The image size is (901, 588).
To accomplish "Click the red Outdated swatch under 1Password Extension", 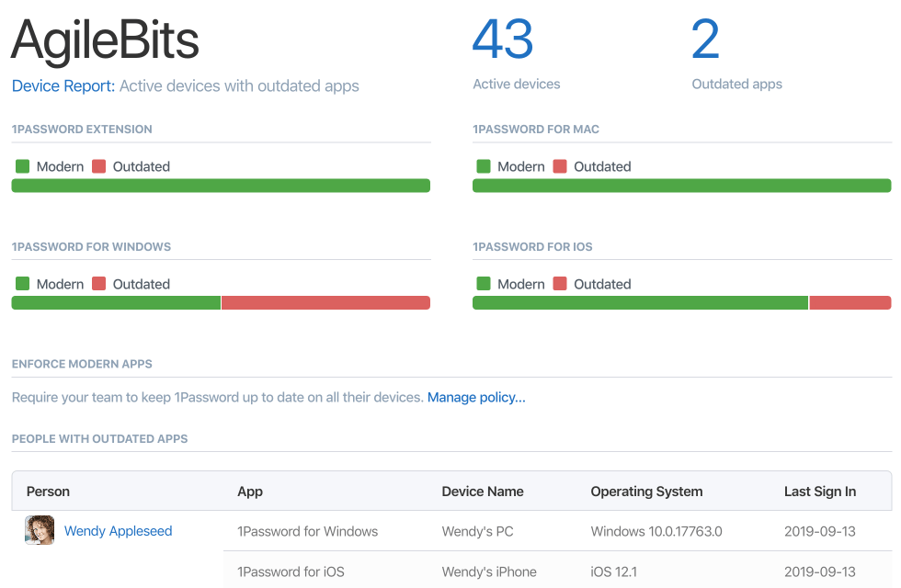I will click(x=99, y=166).
